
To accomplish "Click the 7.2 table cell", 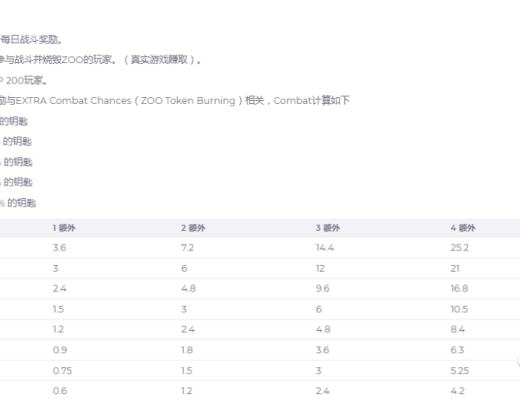I will click(x=187, y=248).
